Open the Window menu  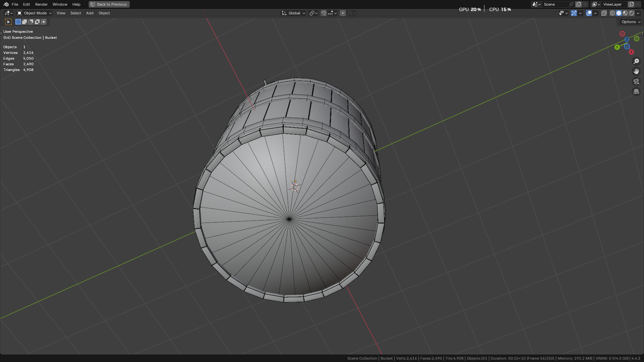pyautogui.click(x=60, y=4)
